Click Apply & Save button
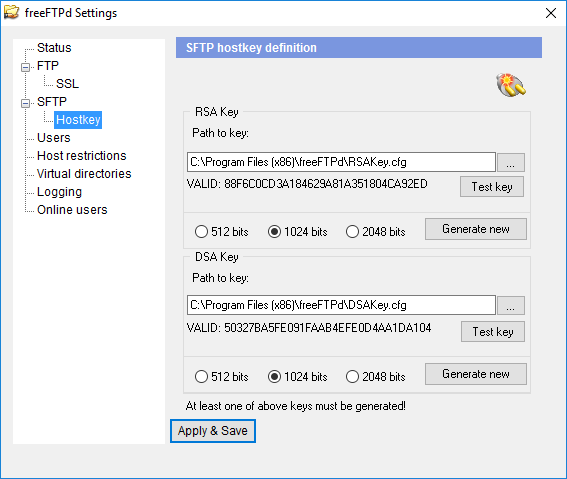Image resolution: width=567 pixels, height=479 pixels. click(213, 431)
